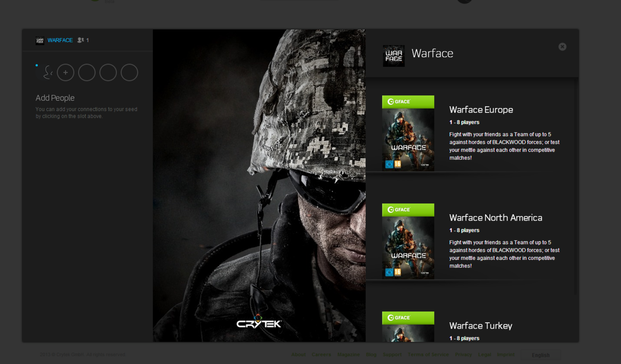621x364 pixels.
Task: Click the Warface North America description paragraph
Action: [505, 254]
